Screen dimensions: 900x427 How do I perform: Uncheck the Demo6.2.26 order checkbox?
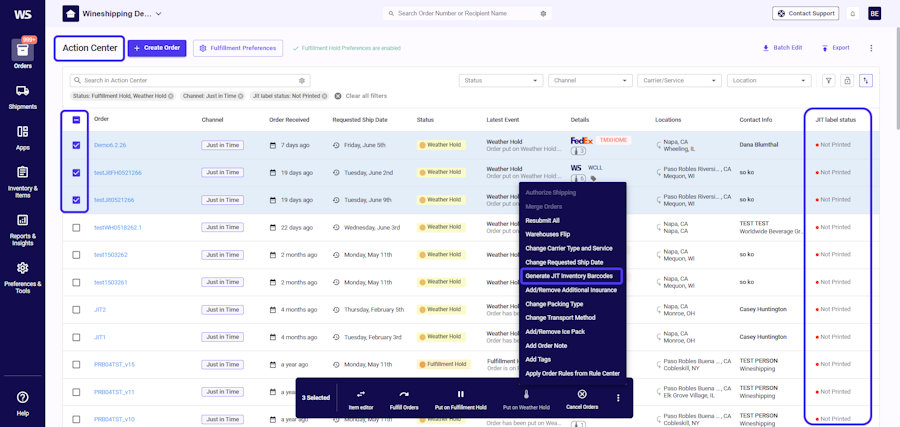(76, 145)
